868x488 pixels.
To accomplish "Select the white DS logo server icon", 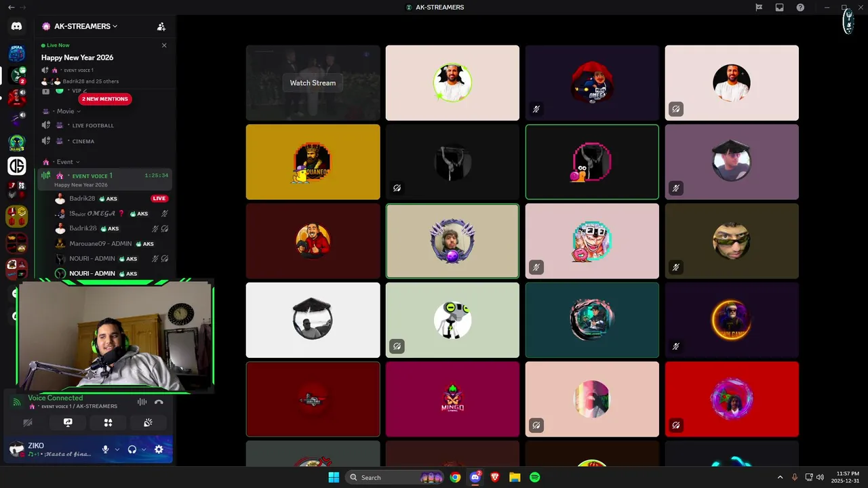I will coord(17,165).
